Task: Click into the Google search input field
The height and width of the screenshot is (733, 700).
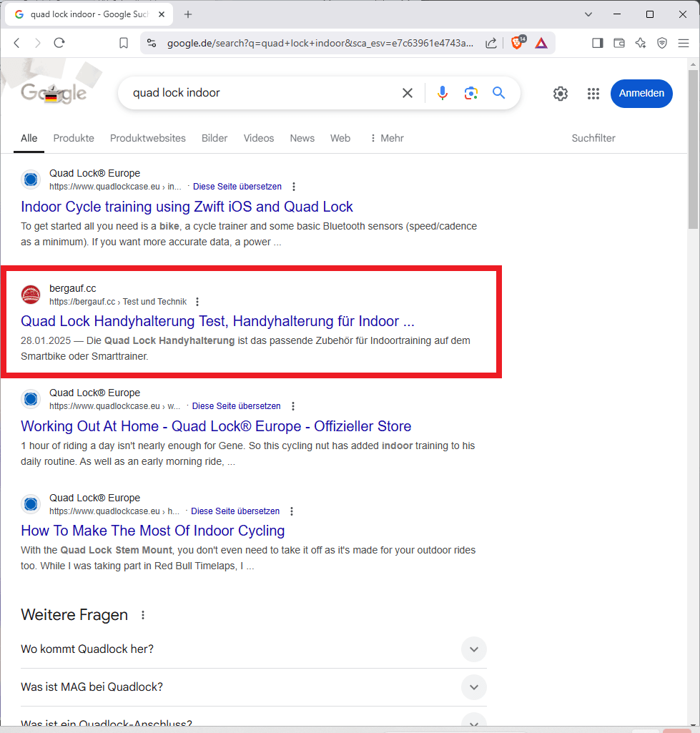Action: 257,93
